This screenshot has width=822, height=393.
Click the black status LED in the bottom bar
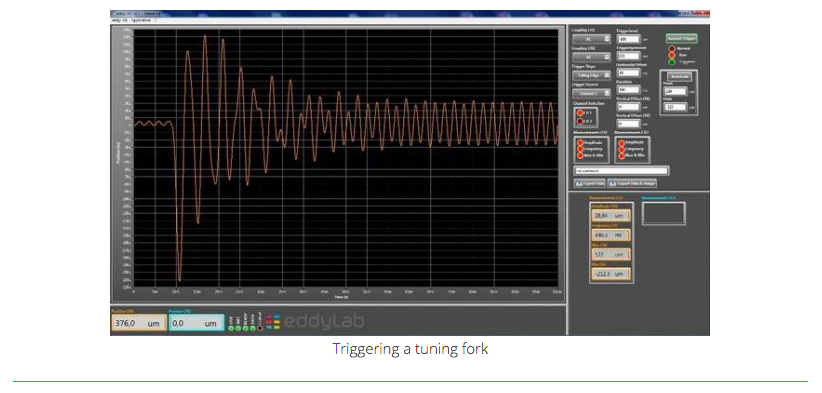pos(259,329)
